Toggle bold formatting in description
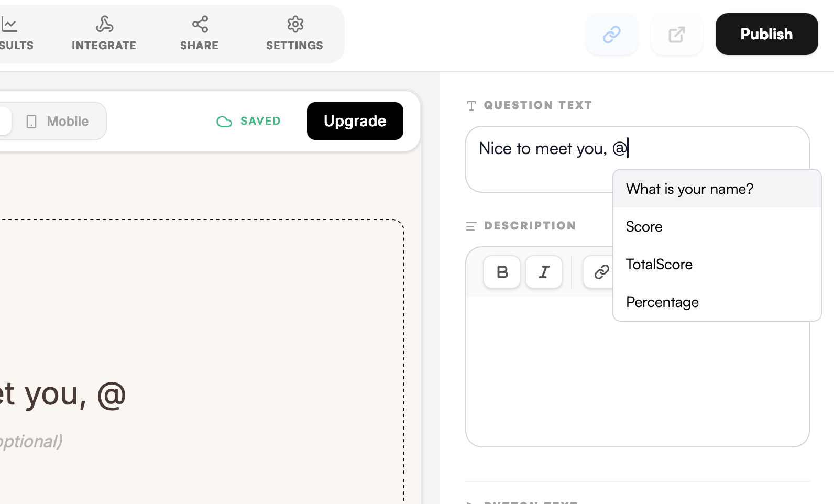Image resolution: width=834 pixels, height=504 pixels. pyautogui.click(x=502, y=272)
